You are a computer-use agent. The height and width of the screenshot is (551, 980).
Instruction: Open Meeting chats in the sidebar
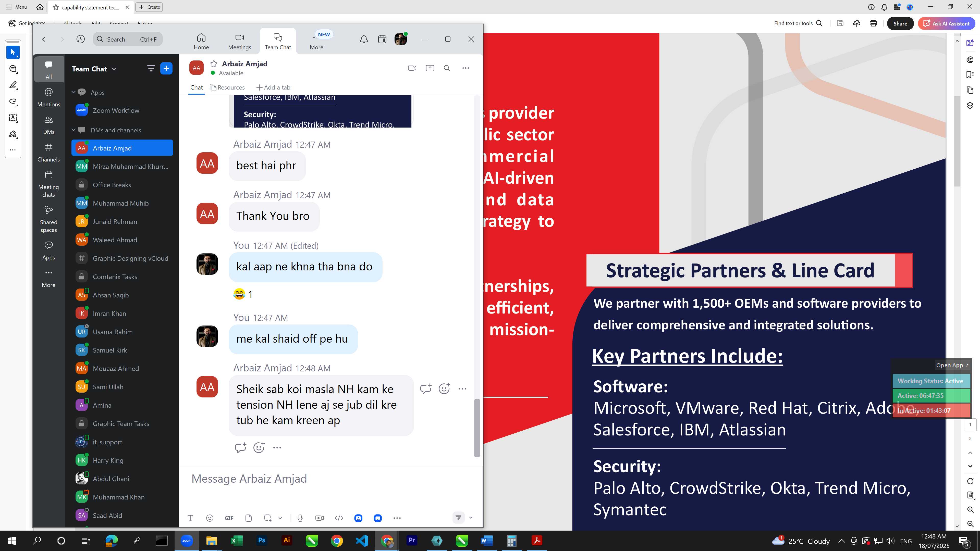[x=49, y=184]
